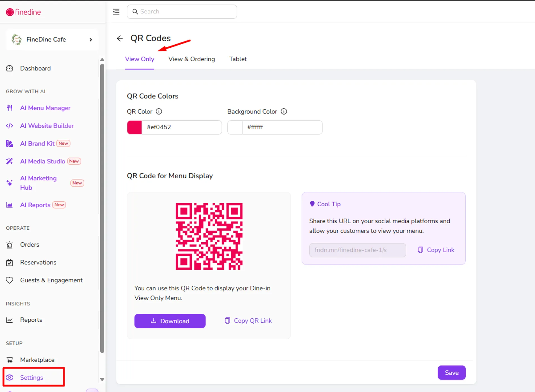Click the AI Reports chart icon
Viewport: 535px width, 392px height.
point(9,205)
